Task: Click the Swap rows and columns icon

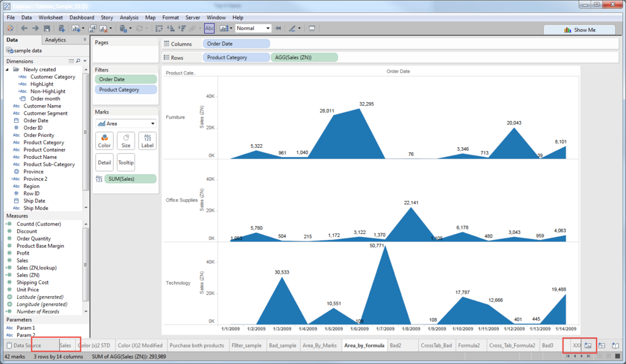Action: [159, 28]
